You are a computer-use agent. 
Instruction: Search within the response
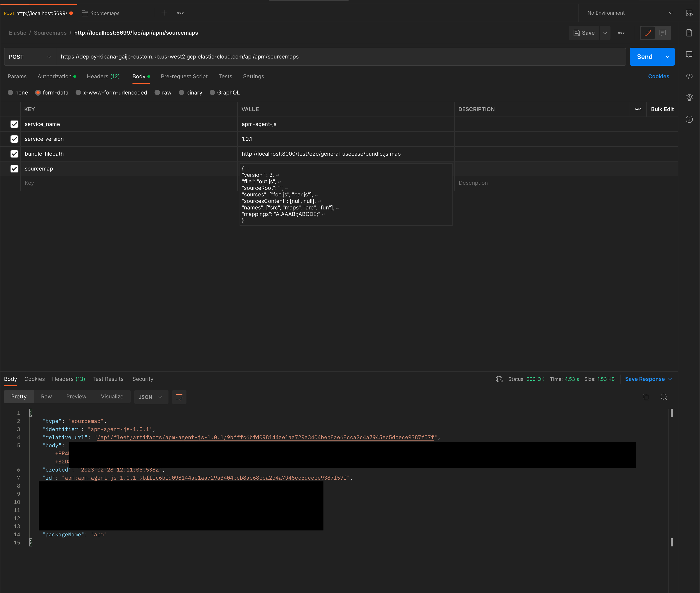[664, 397]
